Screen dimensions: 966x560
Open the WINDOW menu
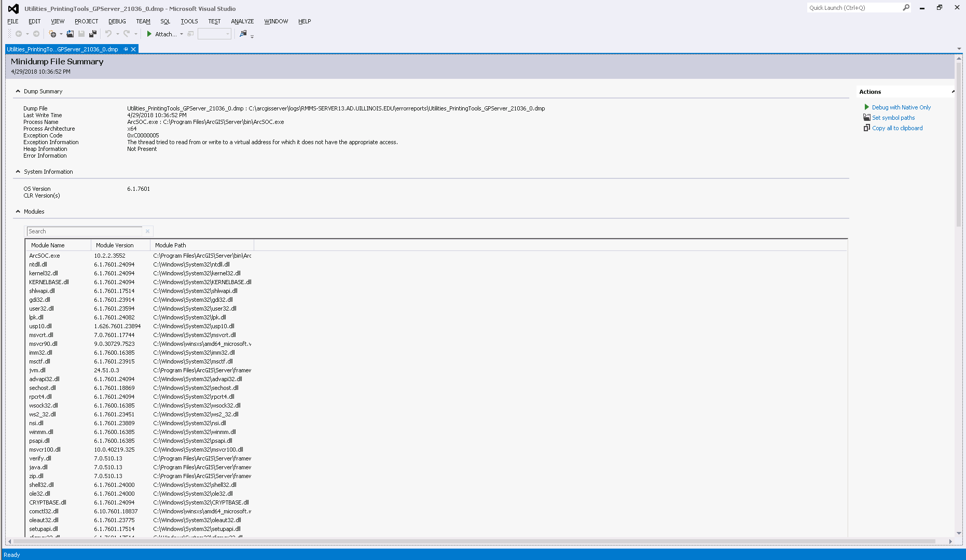click(276, 21)
